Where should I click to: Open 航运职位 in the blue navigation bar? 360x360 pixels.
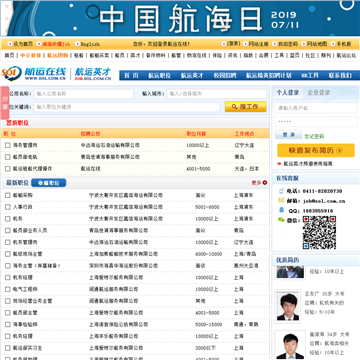pyautogui.click(x=159, y=75)
